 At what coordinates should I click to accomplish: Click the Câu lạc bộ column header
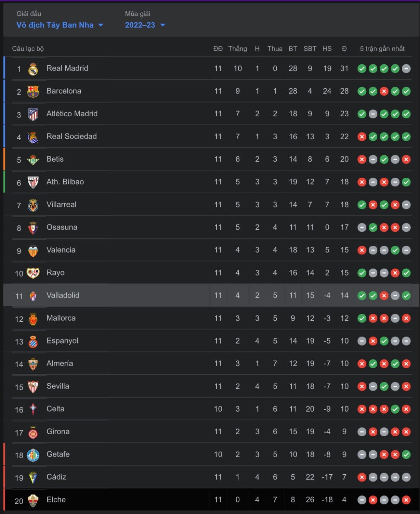(28, 49)
